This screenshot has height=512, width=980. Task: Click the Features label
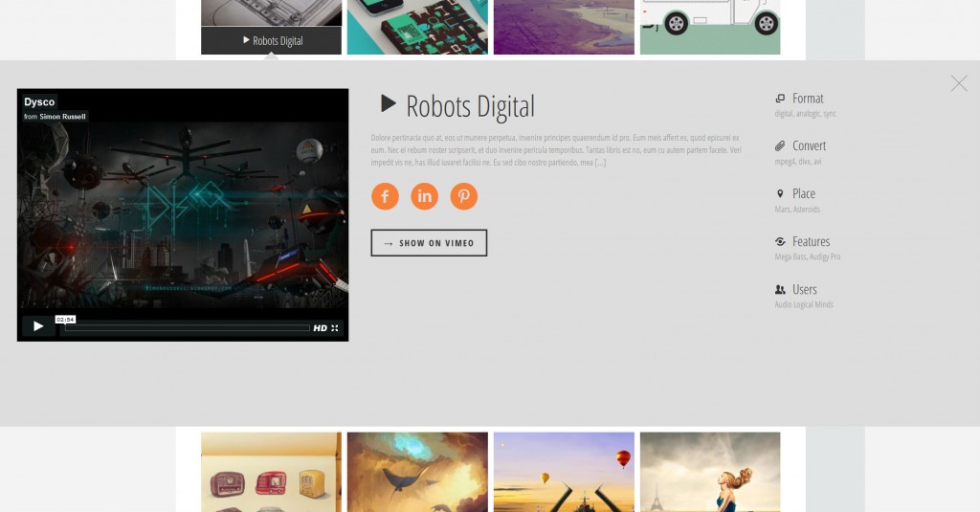coord(812,241)
